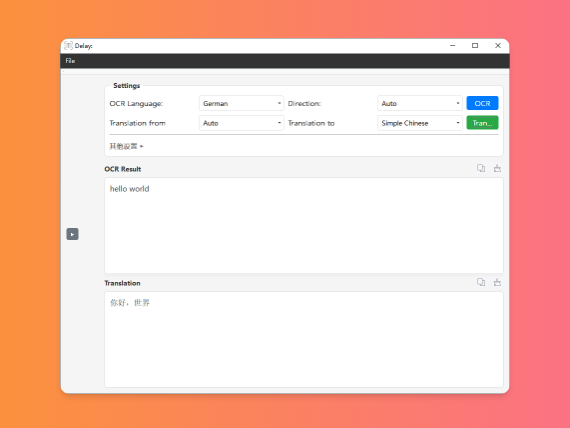The width and height of the screenshot is (570, 428).
Task: Open the Translation from dropdown
Action: (241, 123)
